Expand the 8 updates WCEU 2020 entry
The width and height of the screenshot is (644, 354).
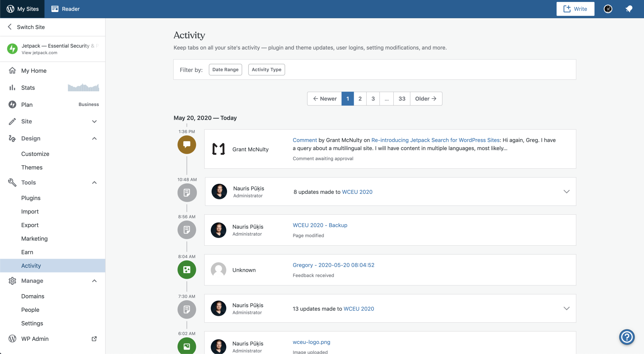tap(567, 192)
